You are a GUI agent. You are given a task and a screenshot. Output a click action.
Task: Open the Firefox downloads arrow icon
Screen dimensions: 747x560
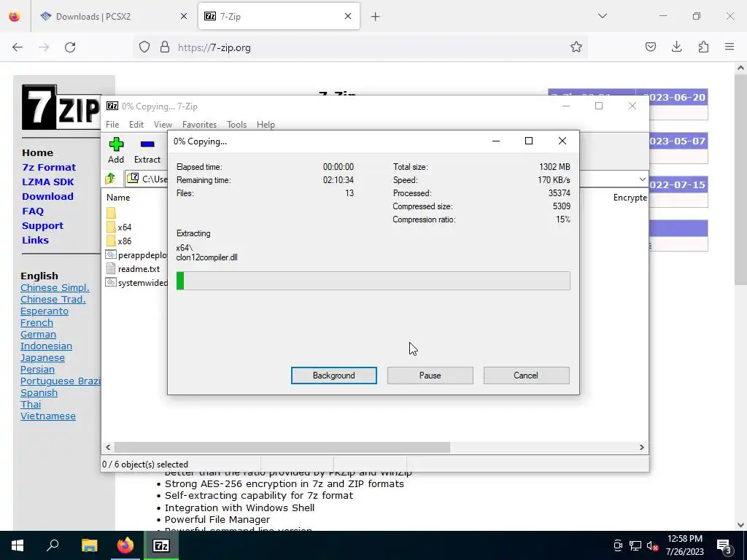[676, 47]
